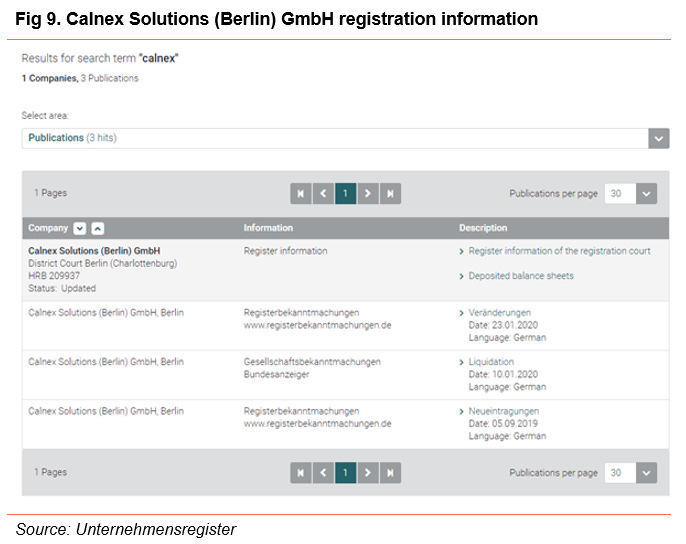Go to last page in bottom pagination
The height and width of the screenshot is (544, 686).
(390, 473)
